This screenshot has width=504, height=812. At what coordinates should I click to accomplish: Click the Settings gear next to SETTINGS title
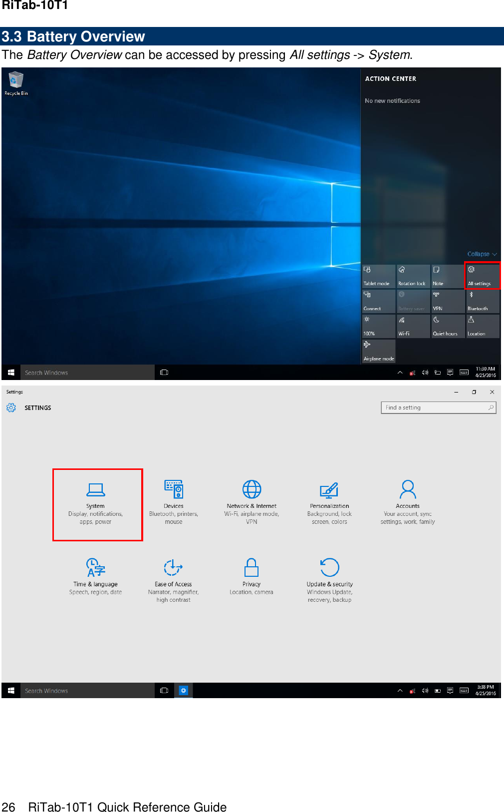(x=11, y=408)
